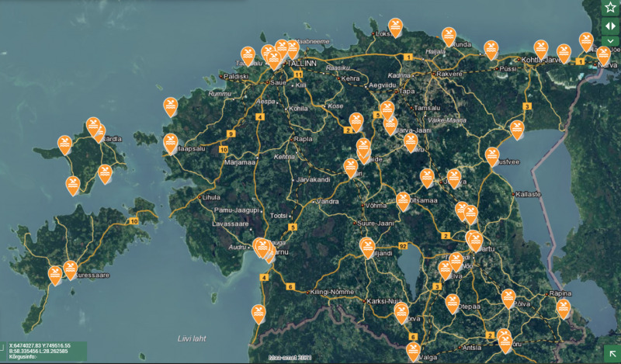The height and width of the screenshot is (364, 621).
Task: Click the swimming marker at Valga
Action: (414, 351)
